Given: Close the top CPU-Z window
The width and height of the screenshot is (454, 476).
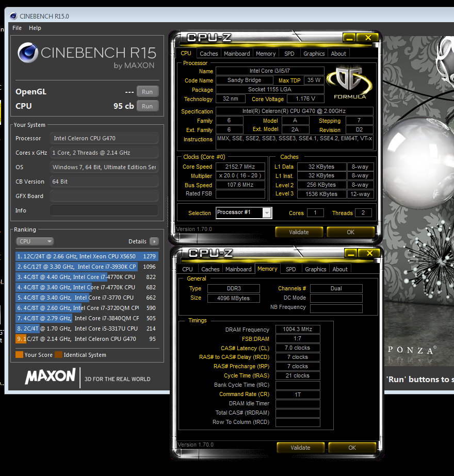Looking at the screenshot, I should pos(368,38).
